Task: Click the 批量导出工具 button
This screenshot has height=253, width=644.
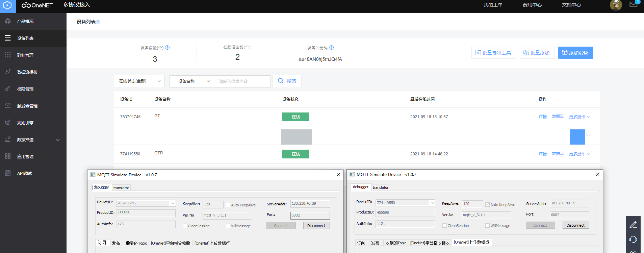Action: coord(494,53)
